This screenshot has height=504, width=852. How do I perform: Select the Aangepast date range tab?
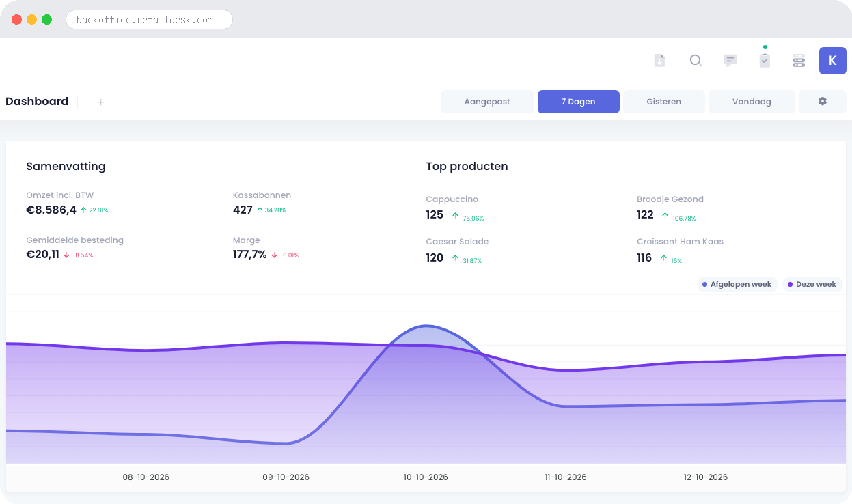(487, 102)
